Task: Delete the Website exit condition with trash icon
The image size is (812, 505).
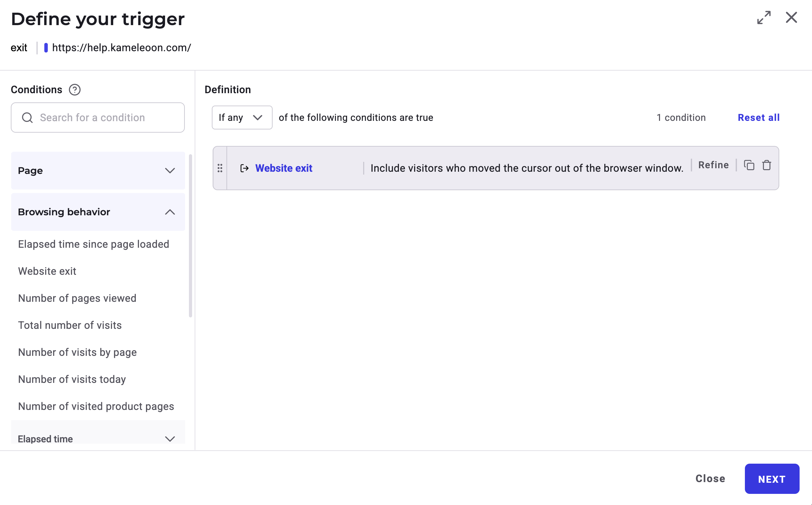Action: 767,165
